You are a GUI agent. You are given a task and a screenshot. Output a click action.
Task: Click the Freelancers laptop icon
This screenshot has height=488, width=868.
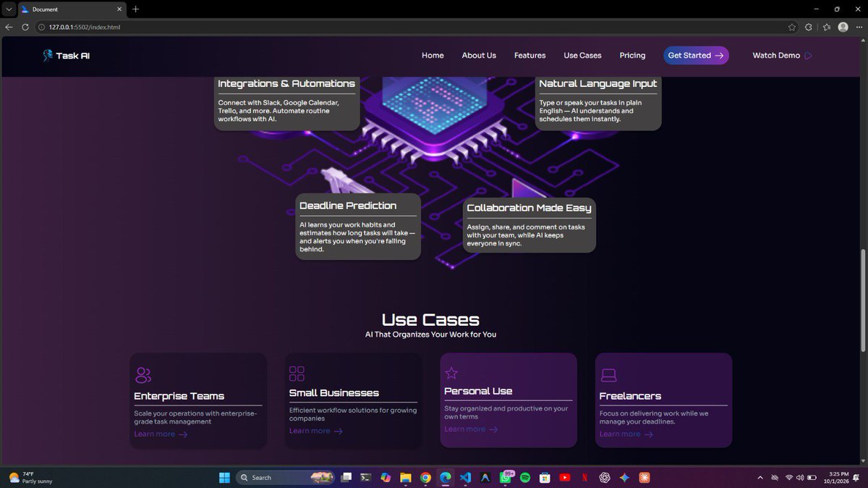point(608,375)
